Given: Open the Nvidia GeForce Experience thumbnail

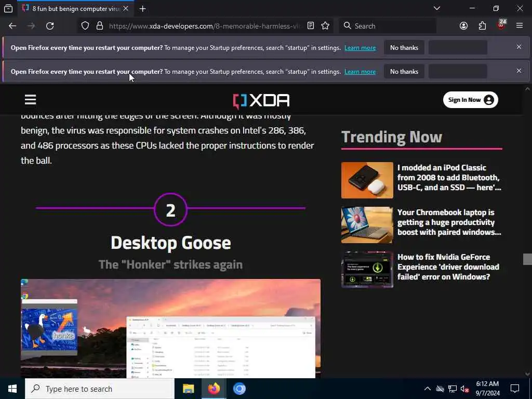Looking at the screenshot, I should (367, 270).
